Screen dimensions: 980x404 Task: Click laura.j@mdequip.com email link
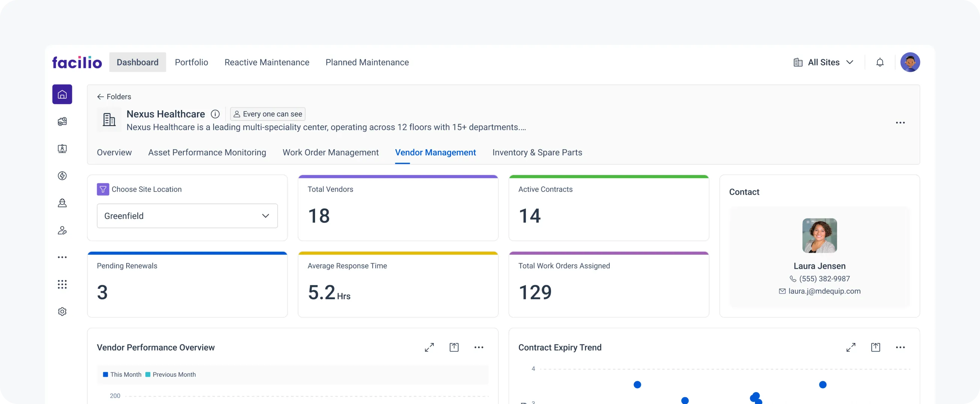point(824,291)
